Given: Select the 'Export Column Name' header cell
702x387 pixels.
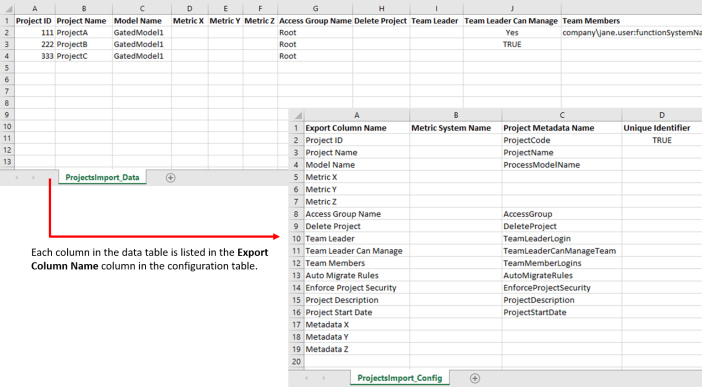Looking at the screenshot, I should [357, 128].
